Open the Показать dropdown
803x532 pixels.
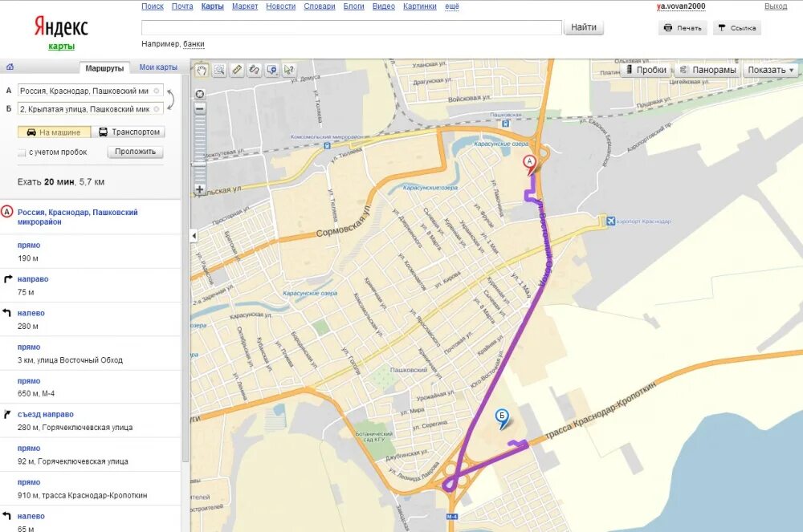[770, 70]
